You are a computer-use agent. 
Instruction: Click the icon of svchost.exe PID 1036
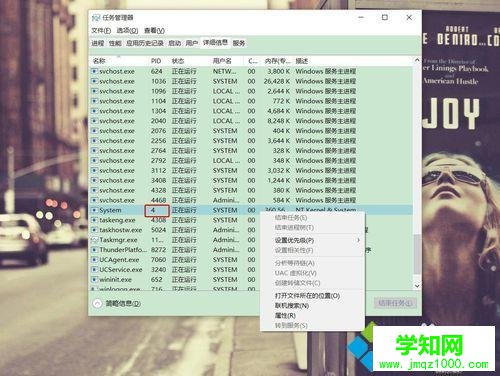coord(95,81)
